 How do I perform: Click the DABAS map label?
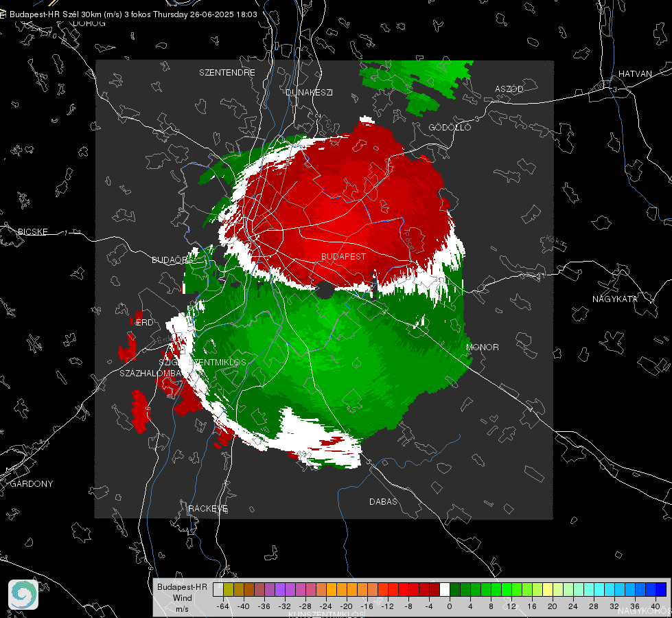(383, 501)
